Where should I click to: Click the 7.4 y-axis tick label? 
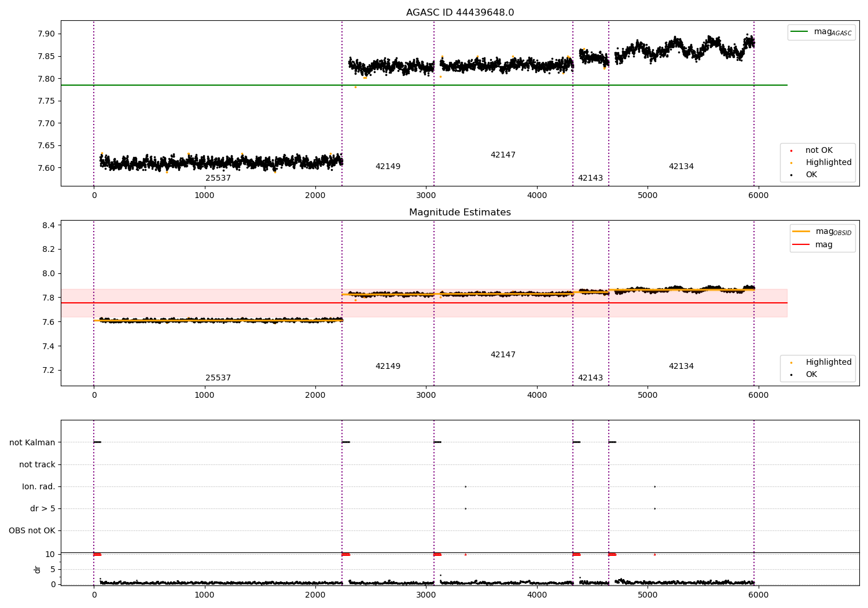(49, 346)
